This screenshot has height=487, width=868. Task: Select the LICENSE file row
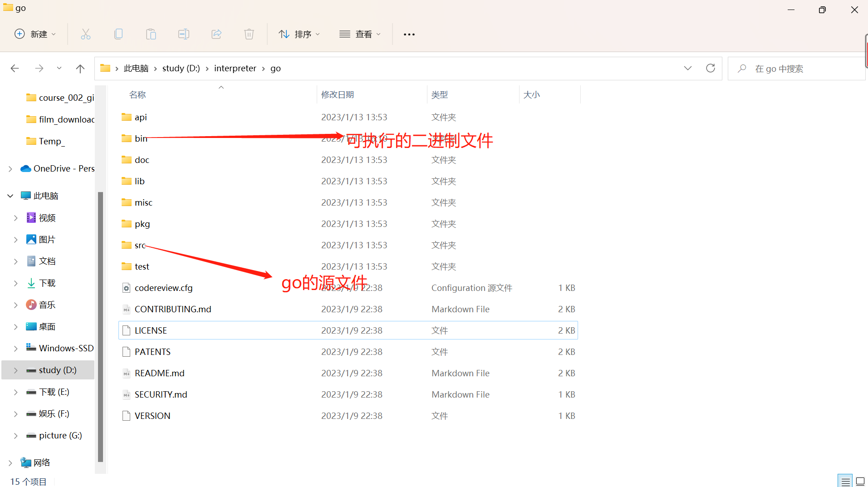348,330
